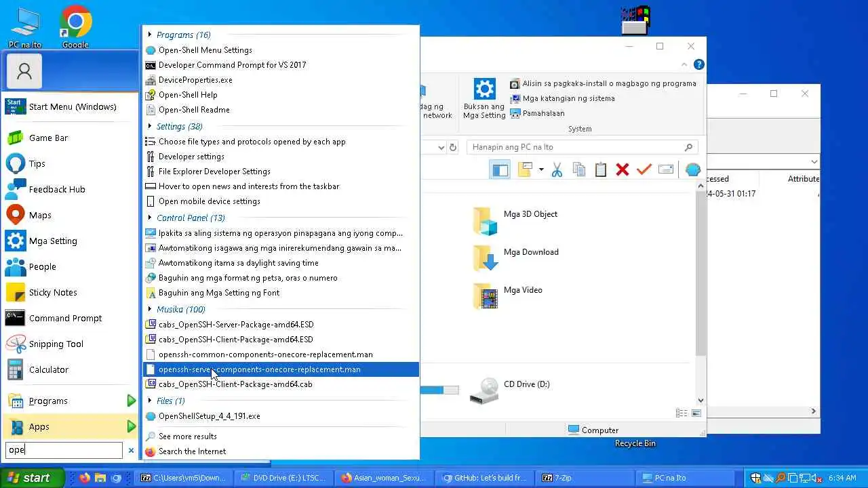Open Start Menu (Windows) entry
Viewport: 868px width, 488px height.
(71, 106)
